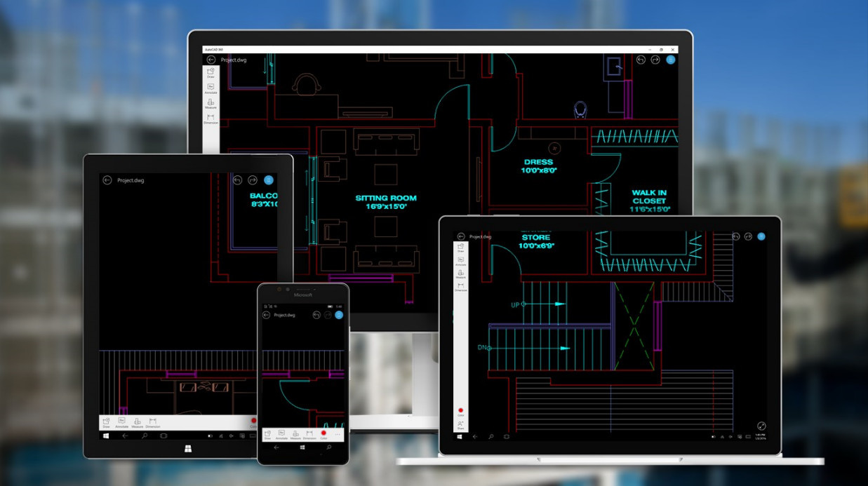Select Measure in the left tablet's bottom toolbar

point(137,422)
